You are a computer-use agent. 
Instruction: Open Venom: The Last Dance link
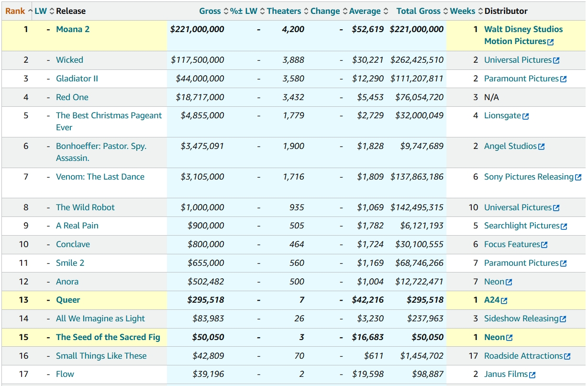[100, 177]
